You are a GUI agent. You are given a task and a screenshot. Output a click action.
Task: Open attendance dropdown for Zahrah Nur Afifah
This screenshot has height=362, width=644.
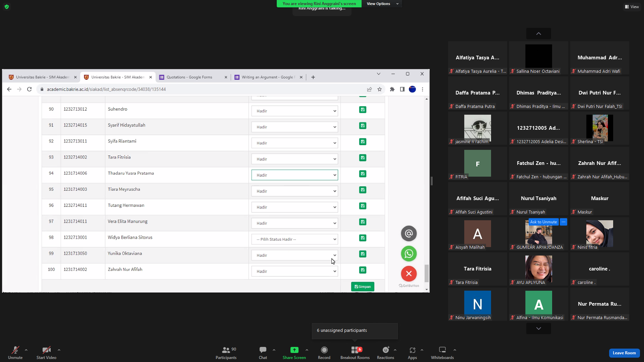(294, 271)
